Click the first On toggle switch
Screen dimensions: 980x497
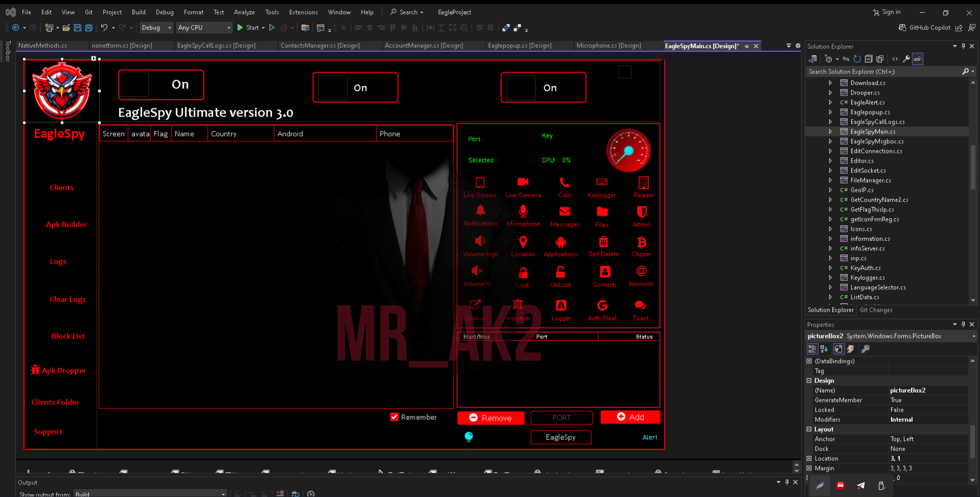click(x=161, y=84)
